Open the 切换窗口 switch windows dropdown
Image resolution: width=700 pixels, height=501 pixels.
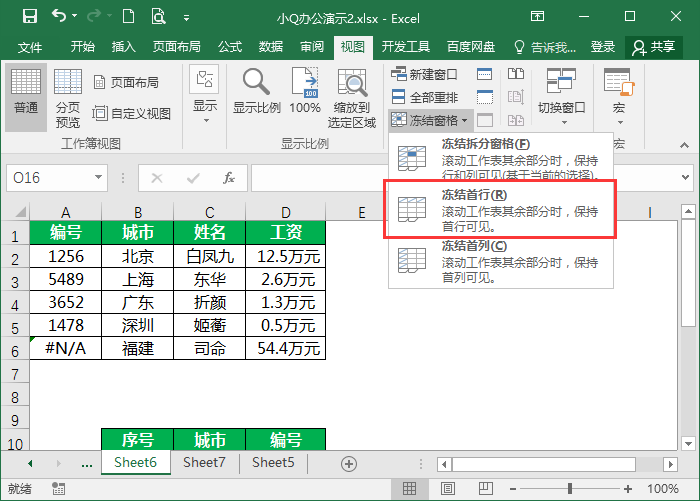point(562,96)
